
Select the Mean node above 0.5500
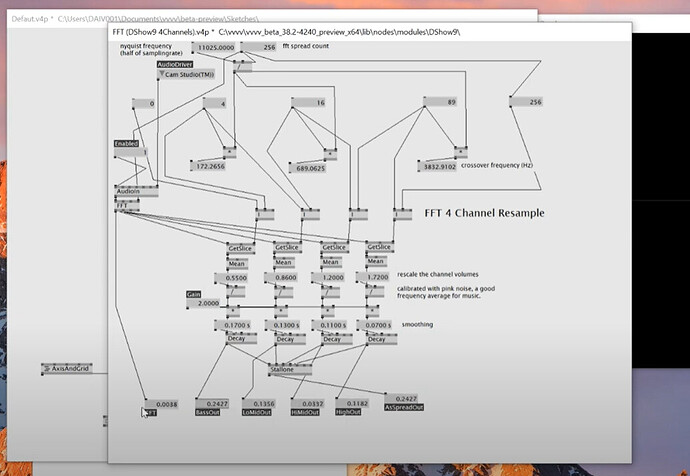pyautogui.click(x=238, y=264)
